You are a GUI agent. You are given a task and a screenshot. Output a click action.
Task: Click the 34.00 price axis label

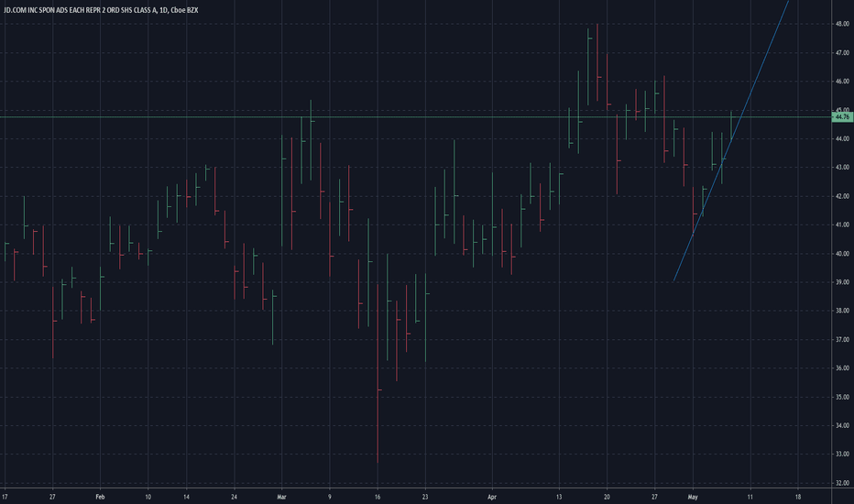coord(842,425)
